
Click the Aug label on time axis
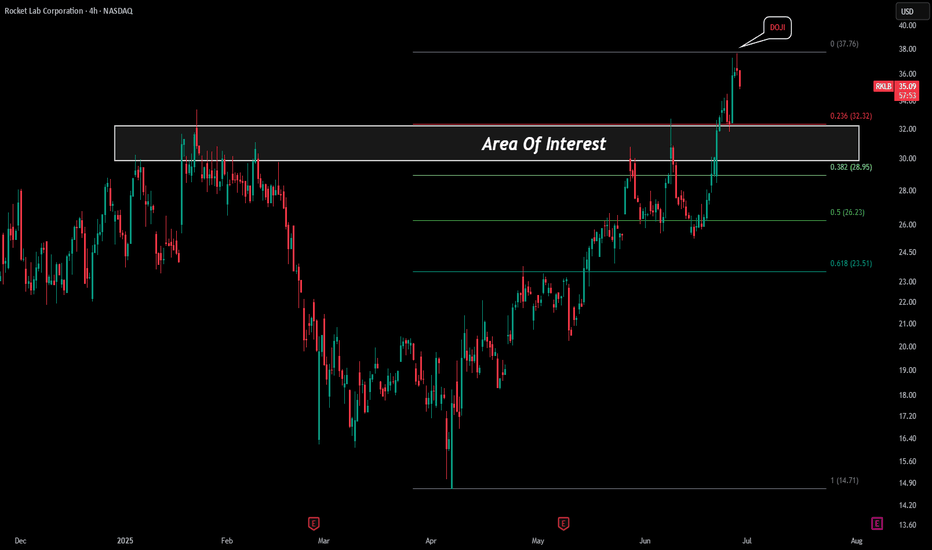[x=857, y=541]
